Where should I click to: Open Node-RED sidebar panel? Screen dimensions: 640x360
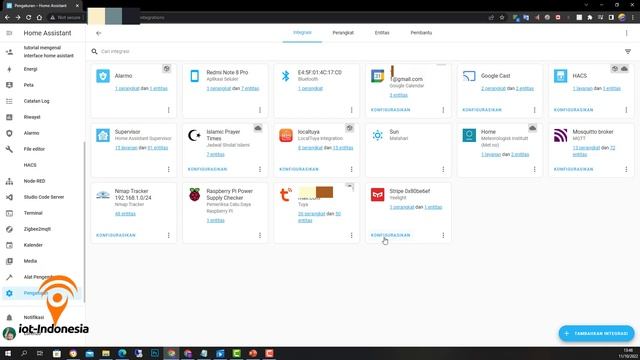click(x=34, y=181)
